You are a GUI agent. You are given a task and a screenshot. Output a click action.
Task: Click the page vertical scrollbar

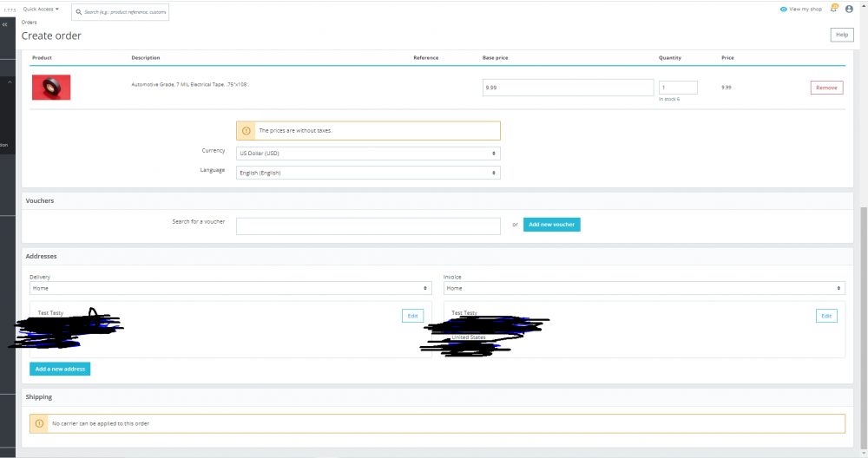(x=864, y=326)
